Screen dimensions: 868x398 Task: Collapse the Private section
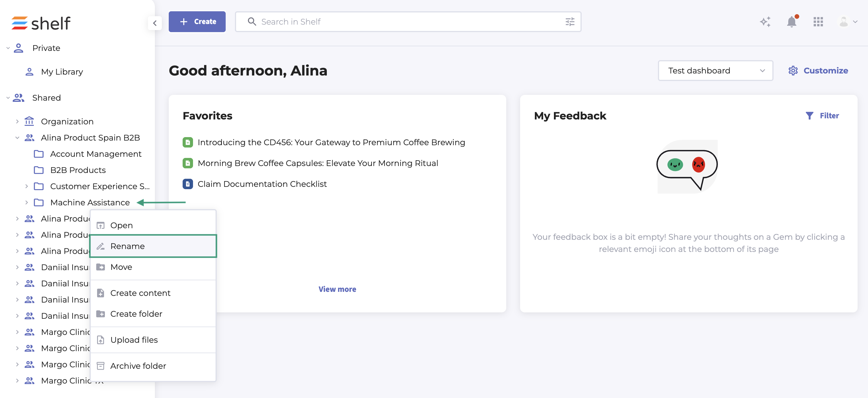point(8,48)
